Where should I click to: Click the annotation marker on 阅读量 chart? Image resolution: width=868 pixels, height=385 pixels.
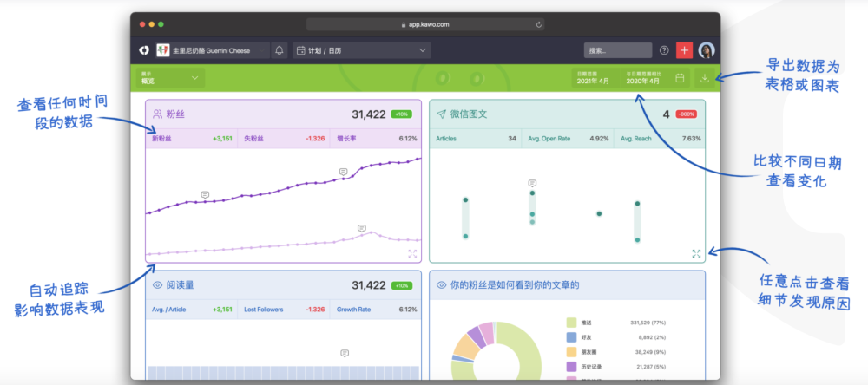point(345,353)
